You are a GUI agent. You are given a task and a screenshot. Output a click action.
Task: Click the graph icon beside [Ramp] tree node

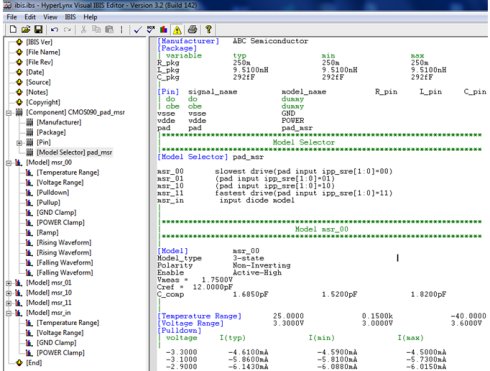[30, 232]
